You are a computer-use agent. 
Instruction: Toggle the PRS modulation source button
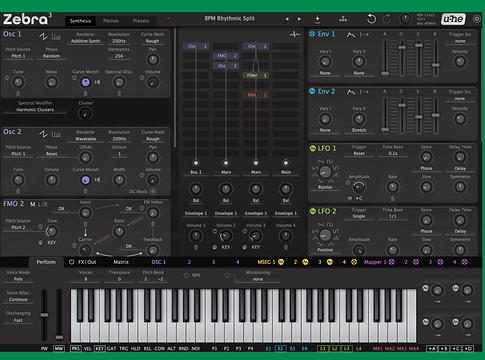pyautogui.click(x=75, y=349)
